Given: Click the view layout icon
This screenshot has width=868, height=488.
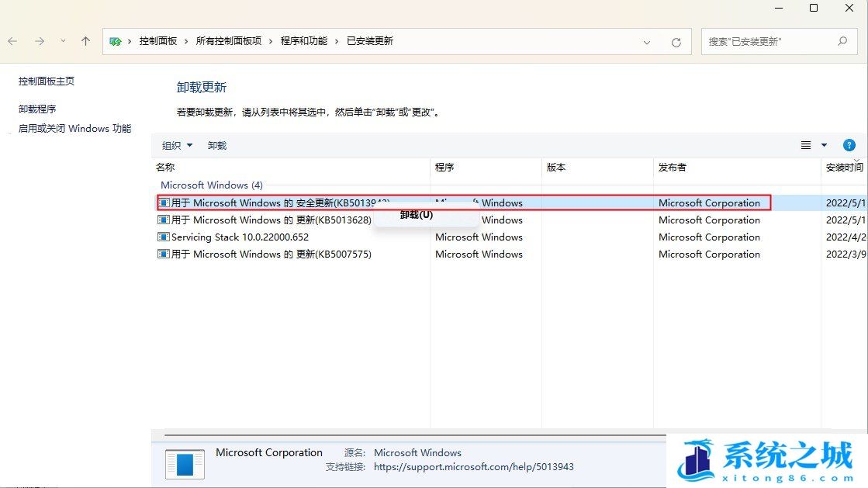Looking at the screenshot, I should coord(806,145).
